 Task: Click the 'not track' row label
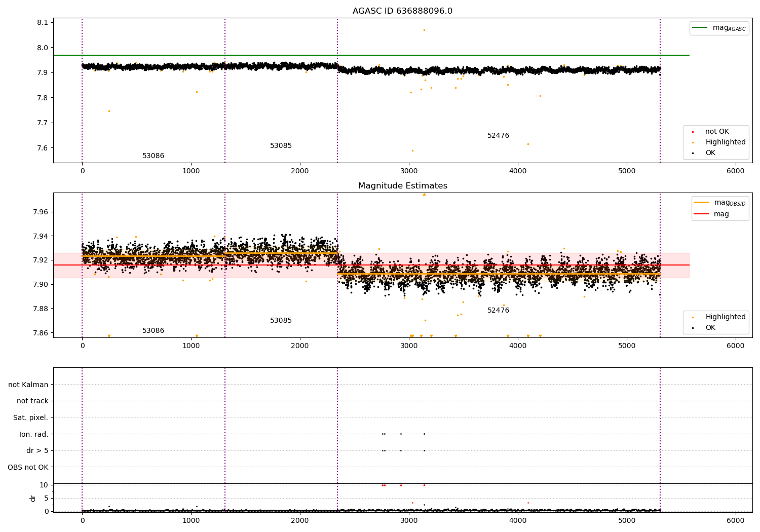32,401
